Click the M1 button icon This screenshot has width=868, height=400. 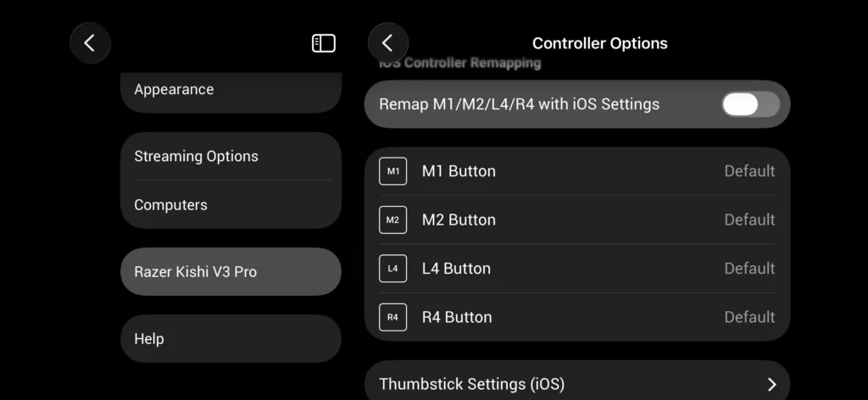click(x=392, y=171)
